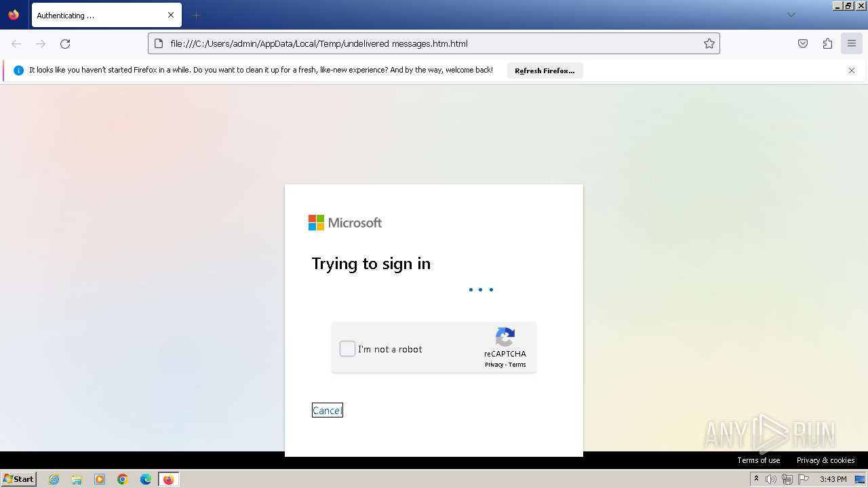This screenshot has width=868, height=488.
Task: Open reCAPTCHA Terms link
Action: [x=517, y=365]
